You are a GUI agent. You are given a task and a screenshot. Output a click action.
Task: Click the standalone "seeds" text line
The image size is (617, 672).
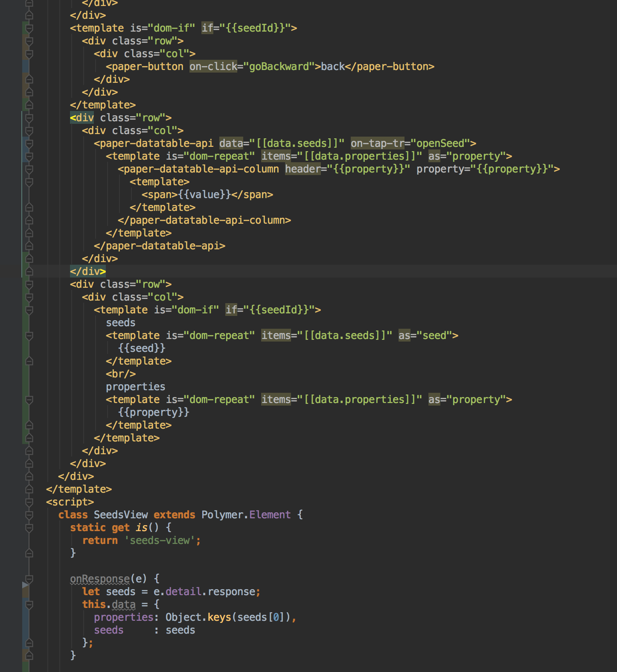pyautogui.click(x=121, y=323)
